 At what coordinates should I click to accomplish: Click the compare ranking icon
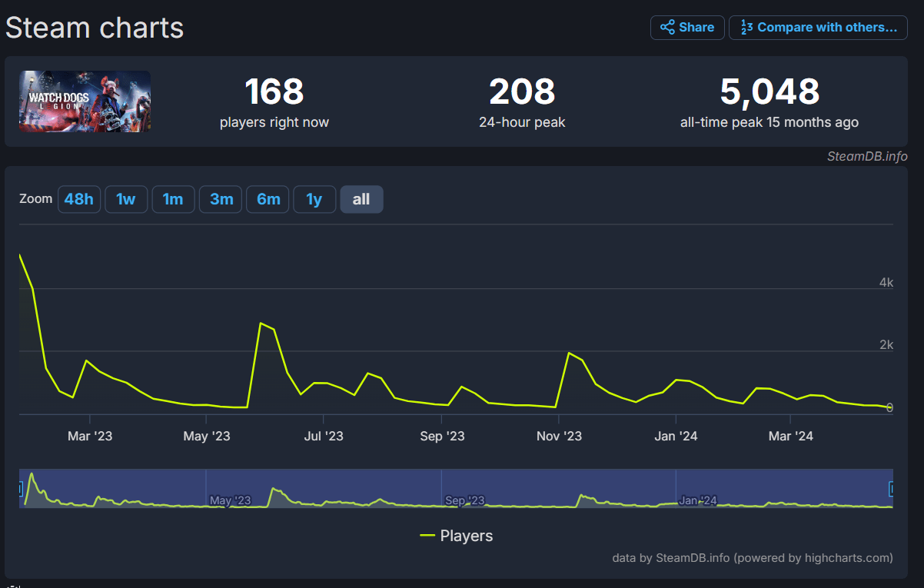746,28
